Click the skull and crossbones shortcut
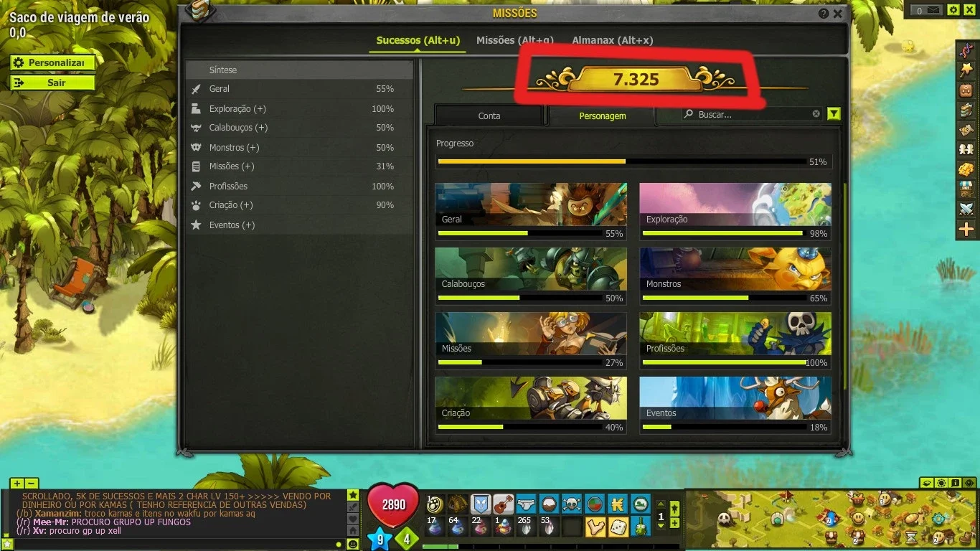The height and width of the screenshot is (551, 980). pos(572,504)
